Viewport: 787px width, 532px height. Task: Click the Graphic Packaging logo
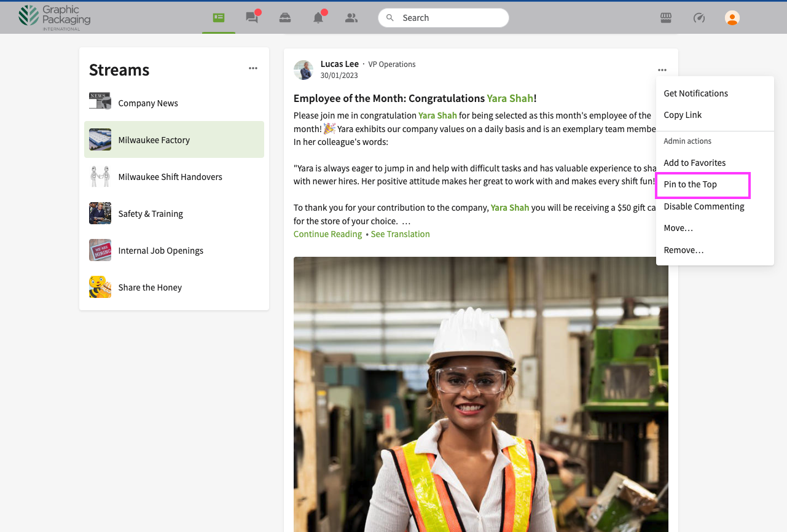point(55,17)
